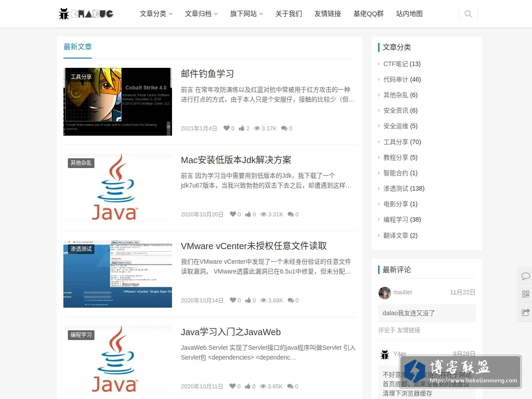Open the 邮件钓鱼学习 article title
The image size is (532, 399).
tap(207, 74)
